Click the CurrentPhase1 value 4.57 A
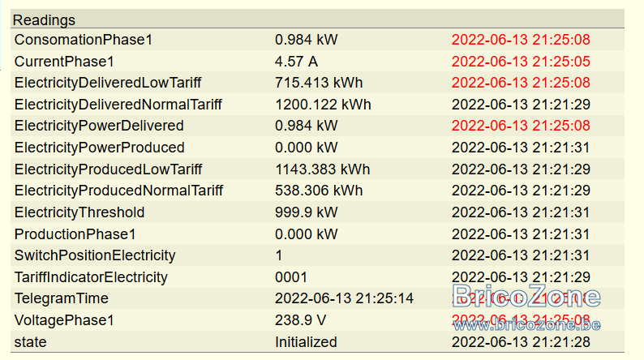Screen dimensions: 644x360 coord(296,62)
